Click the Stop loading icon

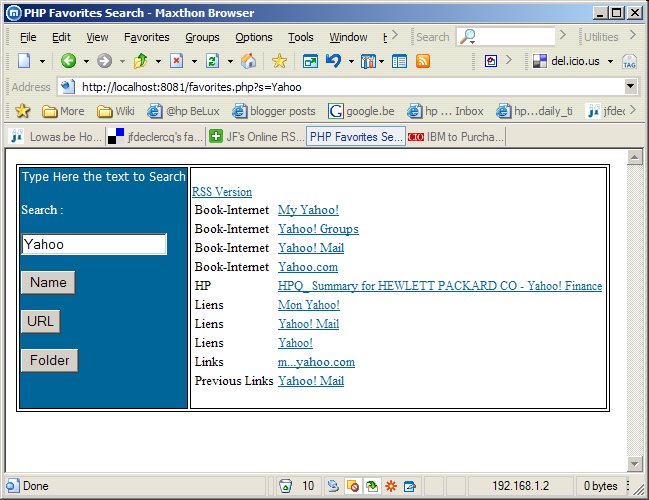[176, 61]
